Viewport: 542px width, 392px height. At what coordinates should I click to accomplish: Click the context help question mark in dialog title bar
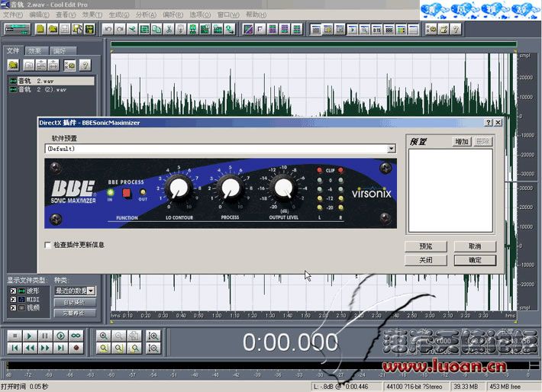(489, 123)
